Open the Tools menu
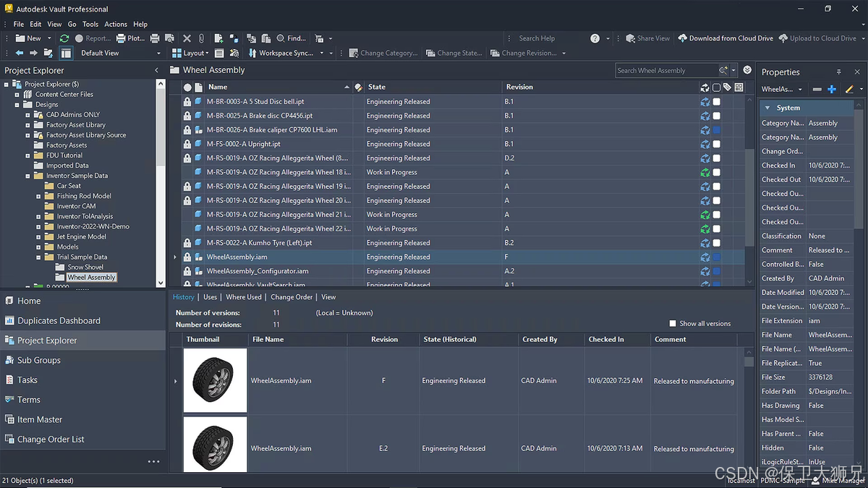Image resolution: width=868 pixels, height=488 pixels. 90,24
